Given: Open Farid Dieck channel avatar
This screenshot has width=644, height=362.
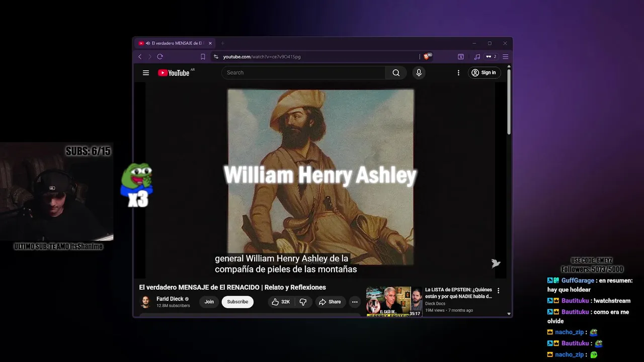Looking at the screenshot, I should 145,302.
